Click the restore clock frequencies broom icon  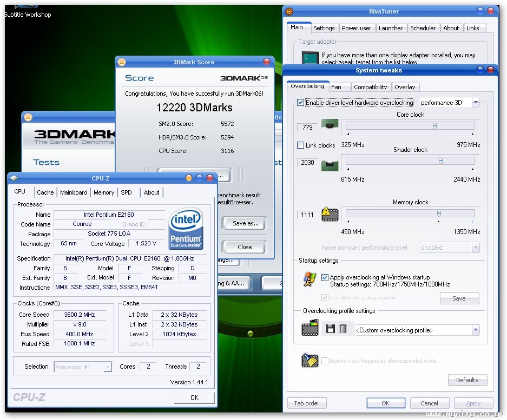click(x=310, y=361)
